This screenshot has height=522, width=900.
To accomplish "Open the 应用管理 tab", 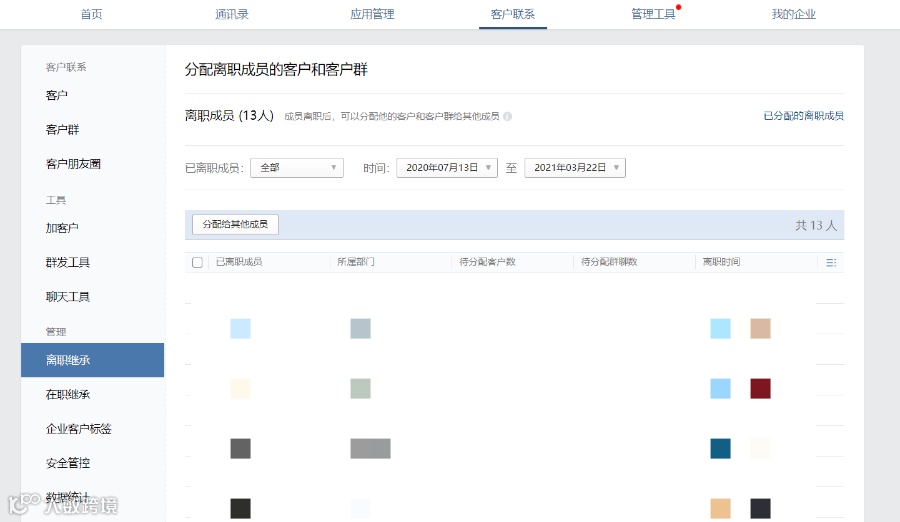I will (372, 14).
